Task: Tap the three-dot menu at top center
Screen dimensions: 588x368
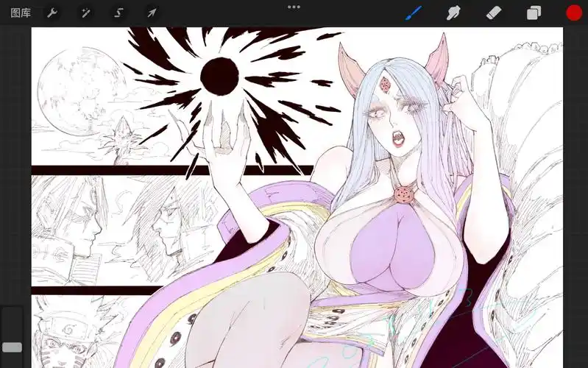Action: 294,7
